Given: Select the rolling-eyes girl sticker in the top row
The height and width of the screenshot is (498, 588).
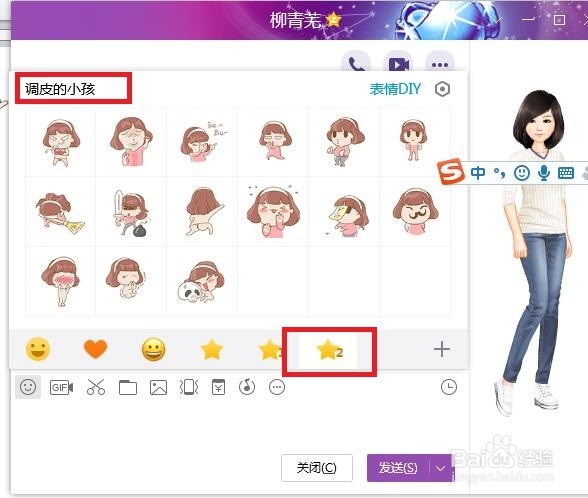Looking at the screenshot, I should tap(275, 140).
